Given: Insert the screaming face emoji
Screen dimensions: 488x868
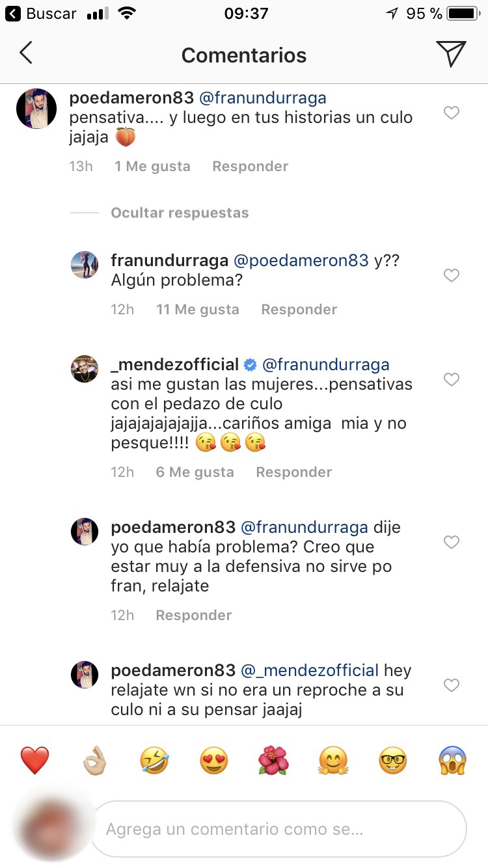Looking at the screenshot, I should pos(453,760).
